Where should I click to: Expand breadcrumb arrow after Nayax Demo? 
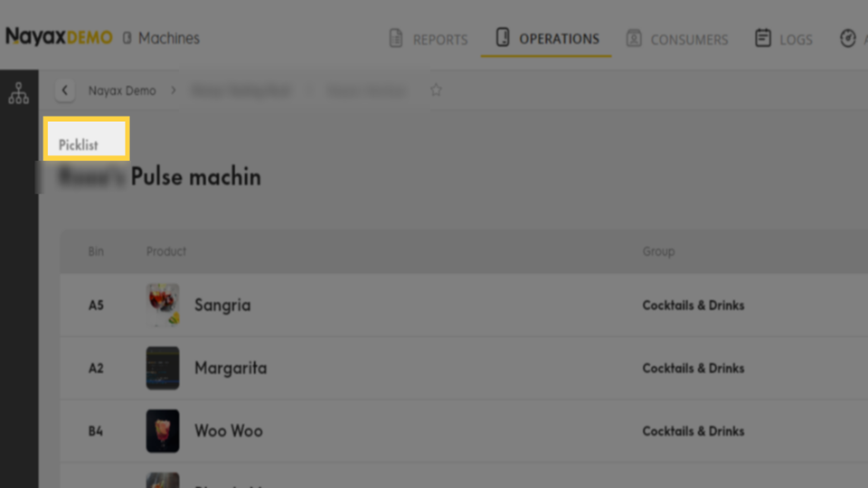coord(174,90)
